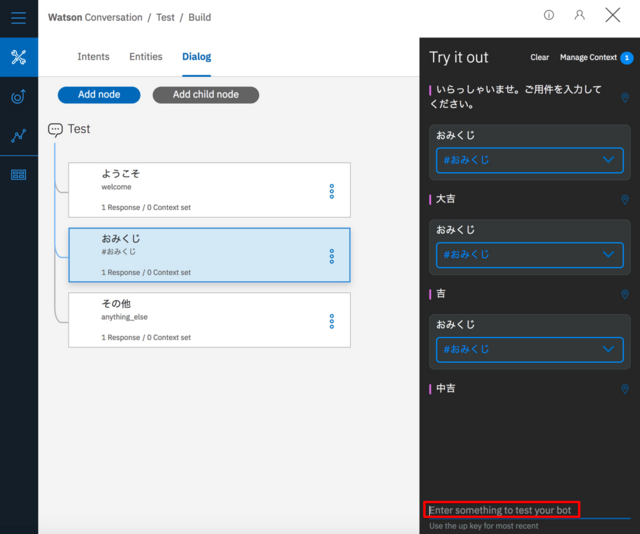640x534 pixels.
Task: Click location pin beside 大吉 response
Action: [625, 199]
